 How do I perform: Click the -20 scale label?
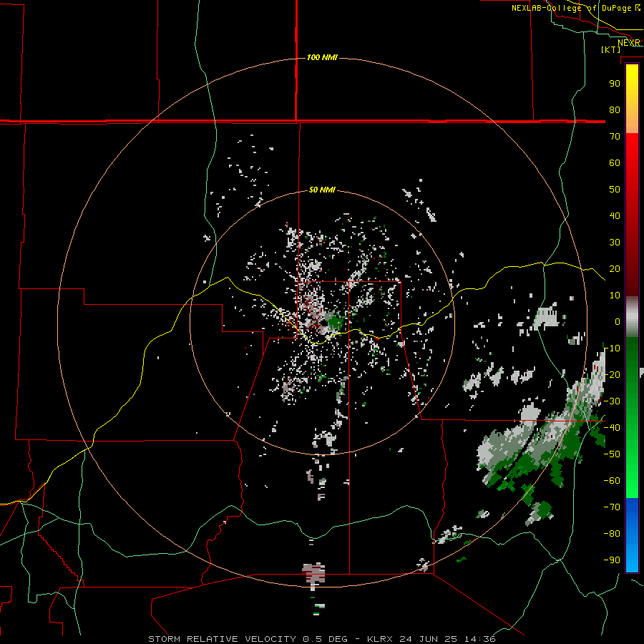[x=612, y=374]
